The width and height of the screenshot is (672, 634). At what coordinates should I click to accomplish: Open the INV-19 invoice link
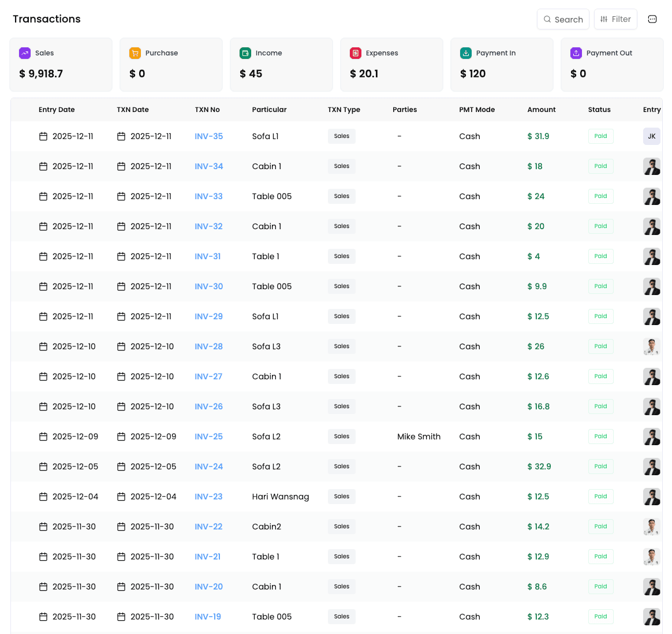point(208,617)
